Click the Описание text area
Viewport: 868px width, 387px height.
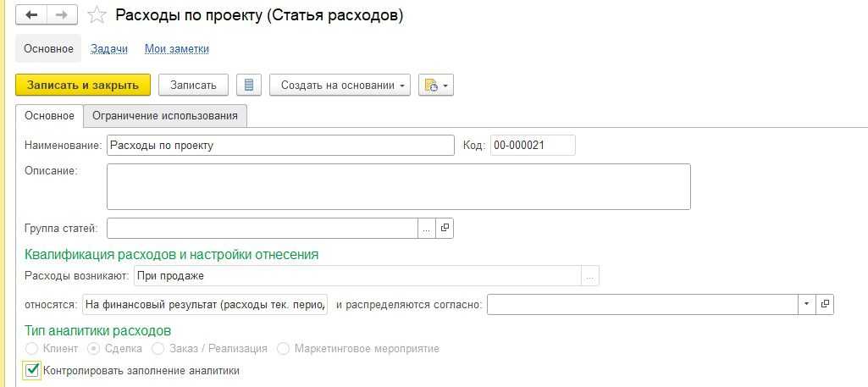coord(398,186)
